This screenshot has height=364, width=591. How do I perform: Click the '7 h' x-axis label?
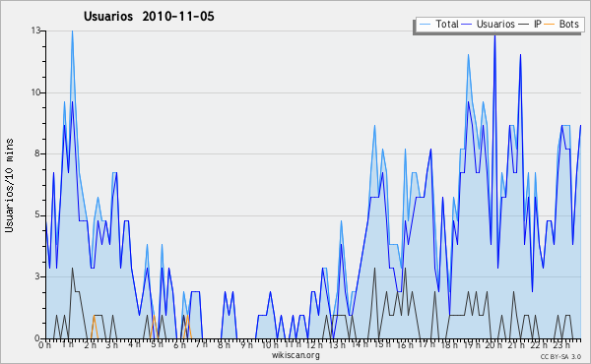click(x=201, y=344)
